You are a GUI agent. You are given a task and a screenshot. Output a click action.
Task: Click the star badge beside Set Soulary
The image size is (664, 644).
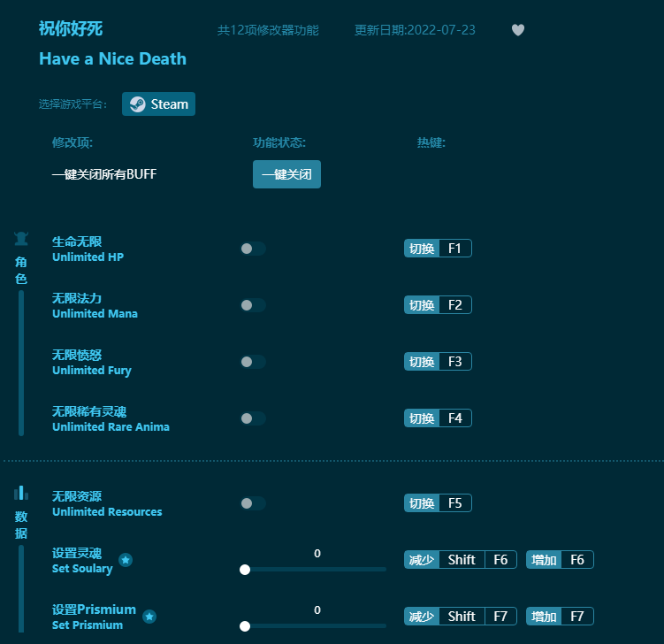tap(126, 560)
